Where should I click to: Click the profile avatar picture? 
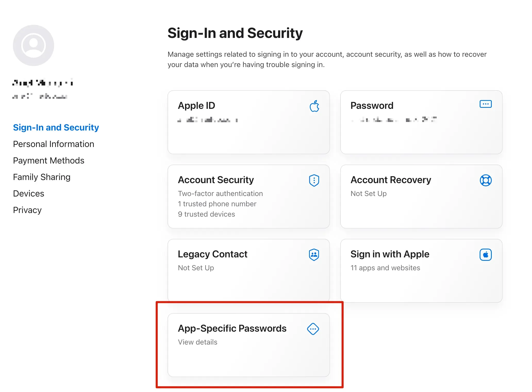[34, 45]
